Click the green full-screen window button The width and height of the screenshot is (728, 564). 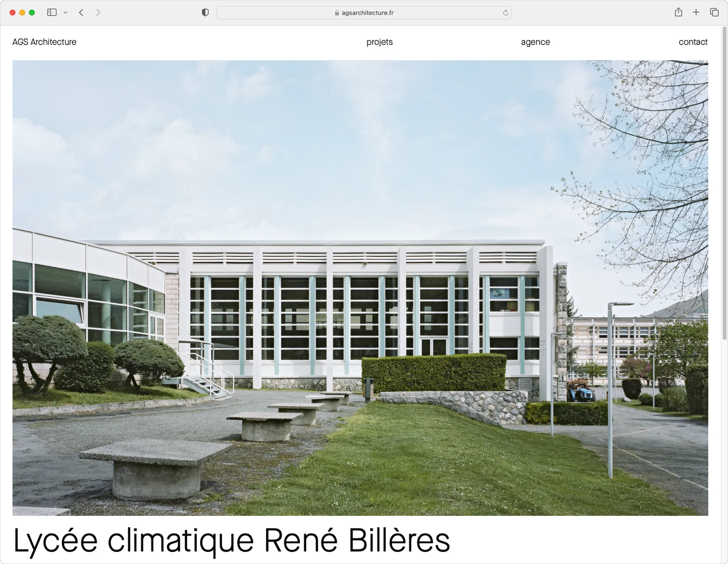[x=32, y=13]
